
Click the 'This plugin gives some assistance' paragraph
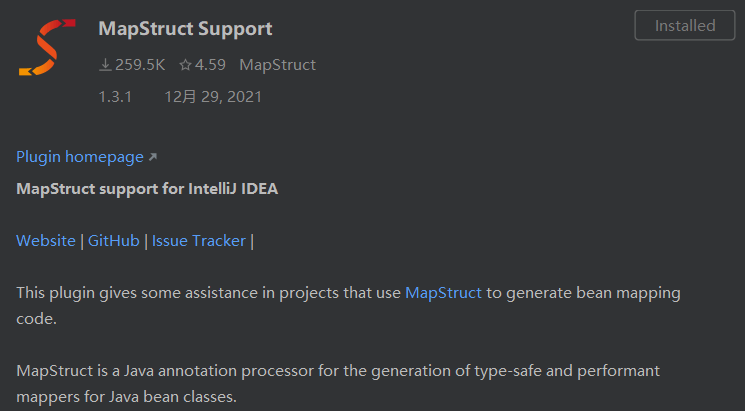348,306
